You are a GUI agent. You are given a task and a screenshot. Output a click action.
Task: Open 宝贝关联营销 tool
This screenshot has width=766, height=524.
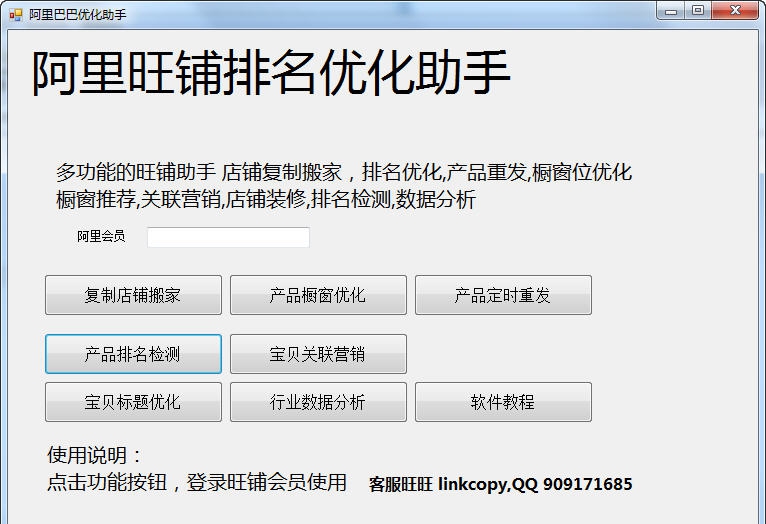tap(318, 354)
